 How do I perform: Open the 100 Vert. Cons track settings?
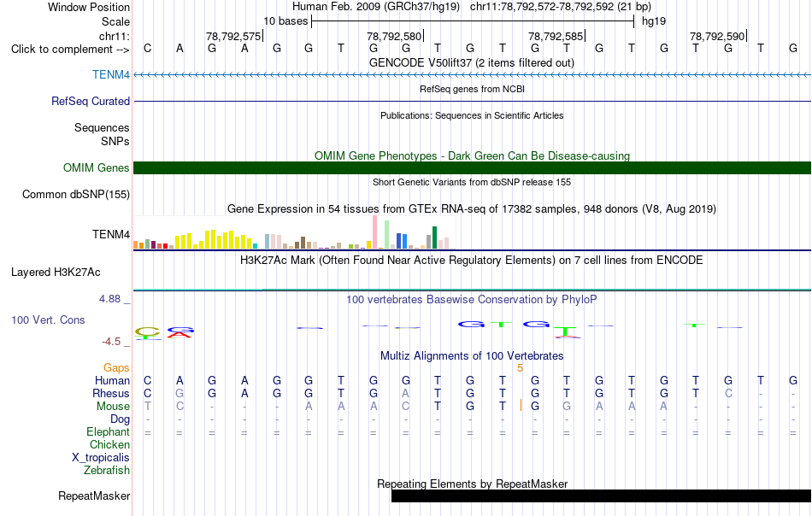point(48,320)
